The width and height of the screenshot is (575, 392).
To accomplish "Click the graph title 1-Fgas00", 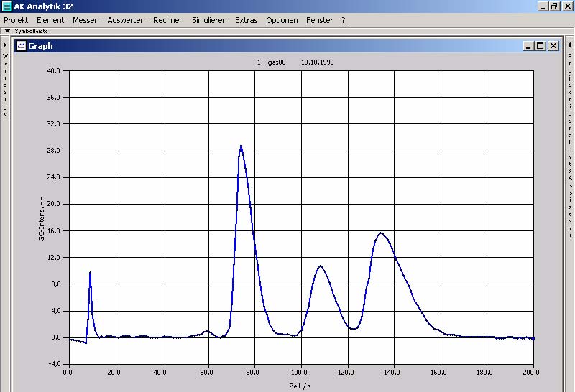I will click(x=272, y=62).
